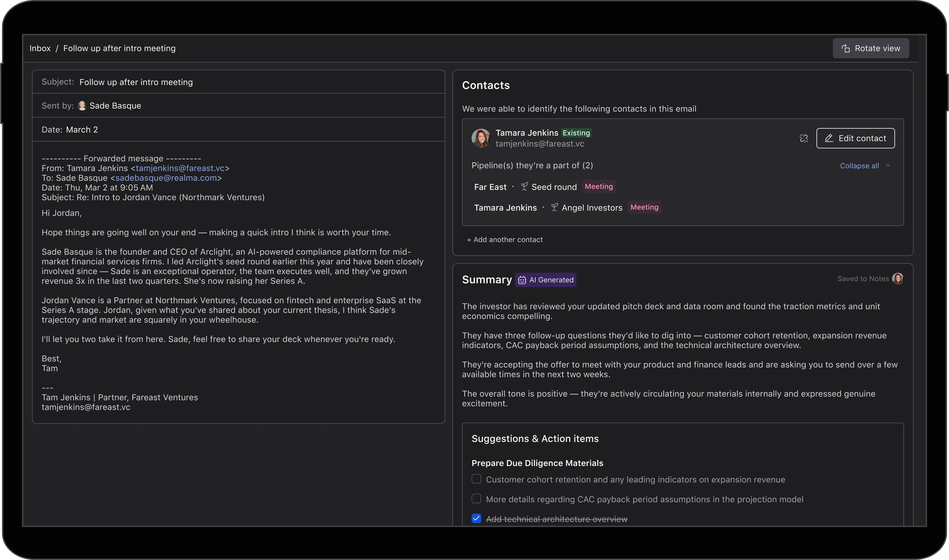The height and width of the screenshot is (560, 949).
Task: Open the tamjenkins@fareast.vc link in forwarded message
Action: click(180, 168)
